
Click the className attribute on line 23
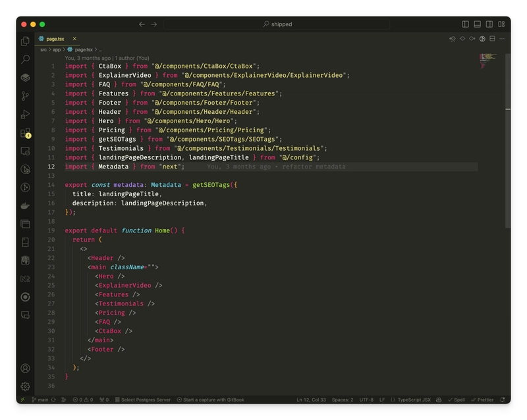coord(127,267)
